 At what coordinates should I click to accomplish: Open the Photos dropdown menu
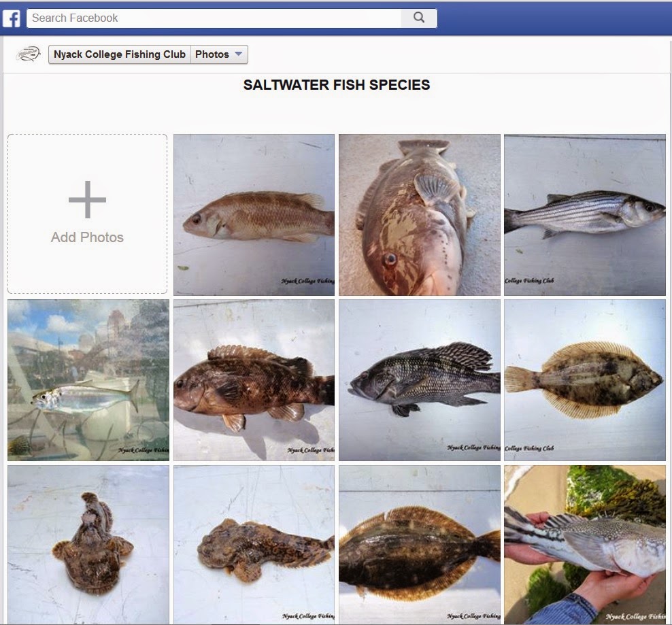pos(218,54)
